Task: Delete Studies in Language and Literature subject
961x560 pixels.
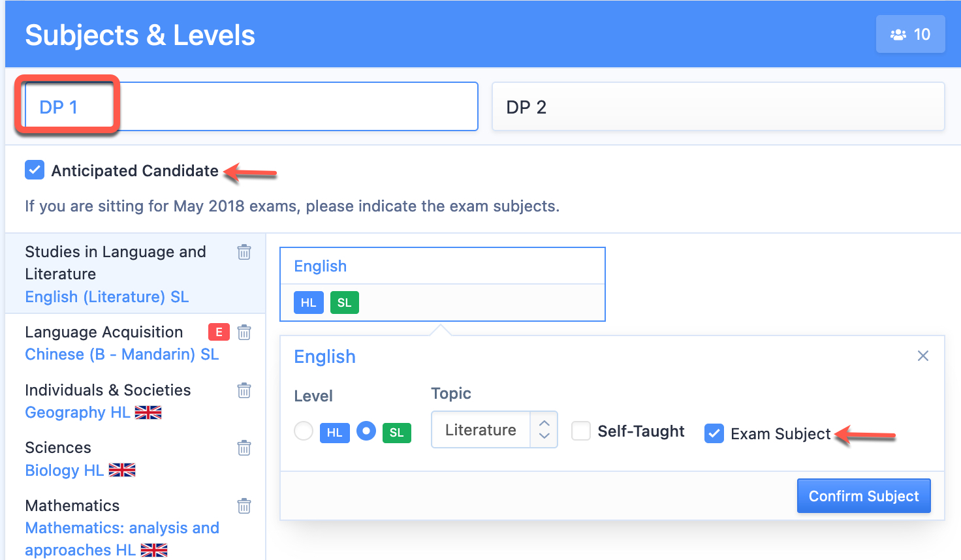Action: pyautogui.click(x=244, y=252)
